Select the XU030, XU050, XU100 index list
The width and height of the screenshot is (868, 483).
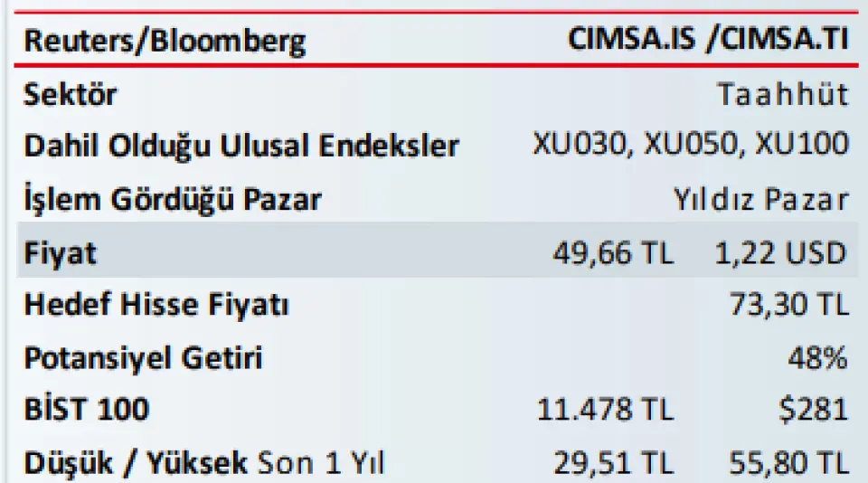click(x=691, y=144)
